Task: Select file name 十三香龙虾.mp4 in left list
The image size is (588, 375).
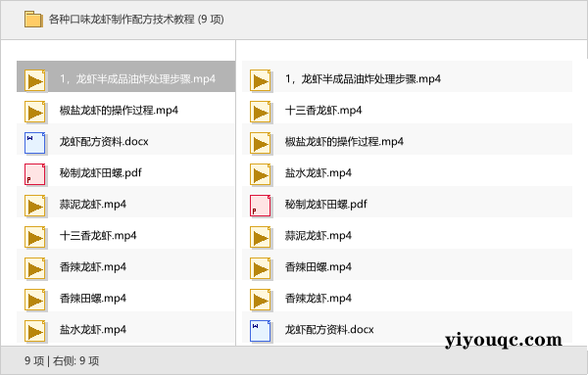Action: (98, 236)
